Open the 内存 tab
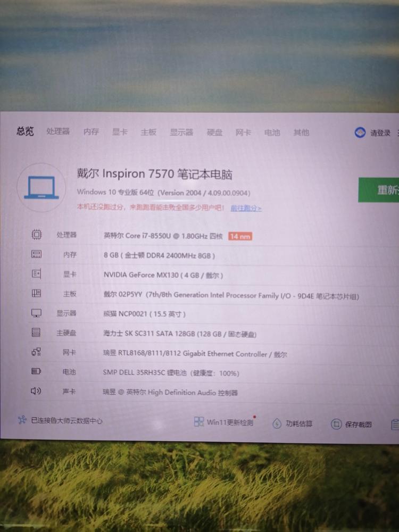The height and width of the screenshot is (532, 399). pyautogui.click(x=91, y=132)
